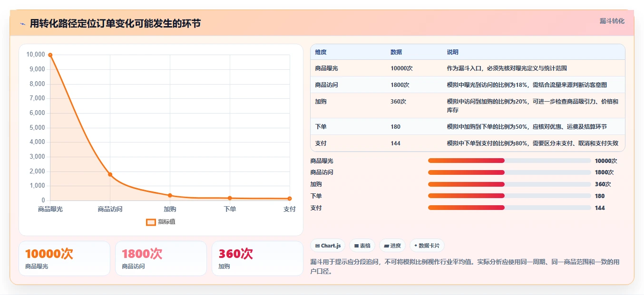Click the 商品访问 data point on the chart
The width and height of the screenshot is (644, 295).
point(110,174)
